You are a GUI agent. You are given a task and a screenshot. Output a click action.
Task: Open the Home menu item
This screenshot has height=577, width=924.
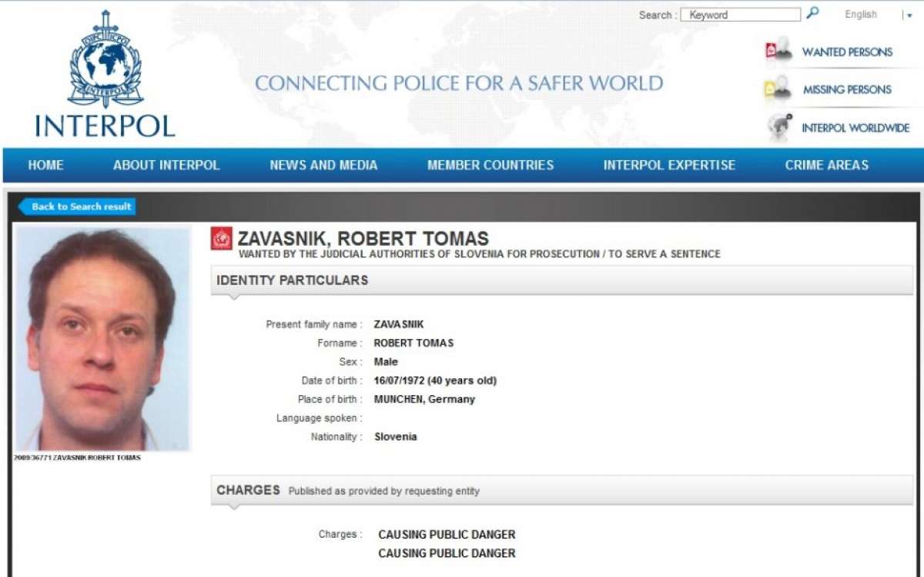[x=46, y=165]
